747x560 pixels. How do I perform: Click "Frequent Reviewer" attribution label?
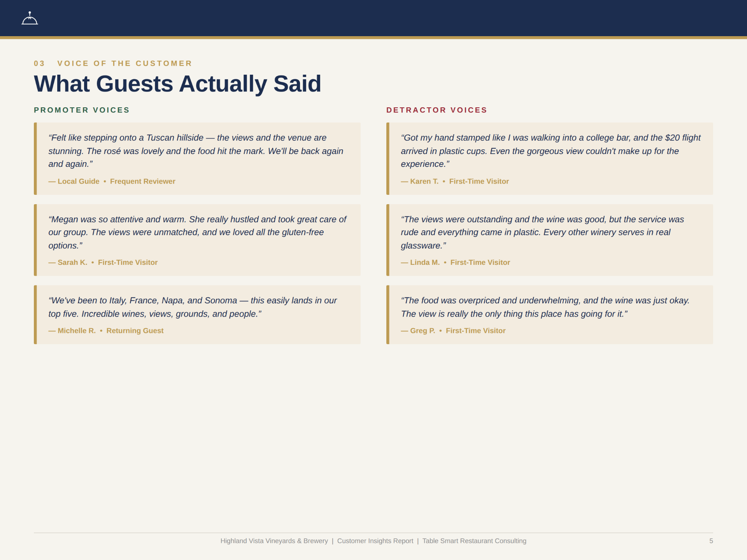[142, 181]
